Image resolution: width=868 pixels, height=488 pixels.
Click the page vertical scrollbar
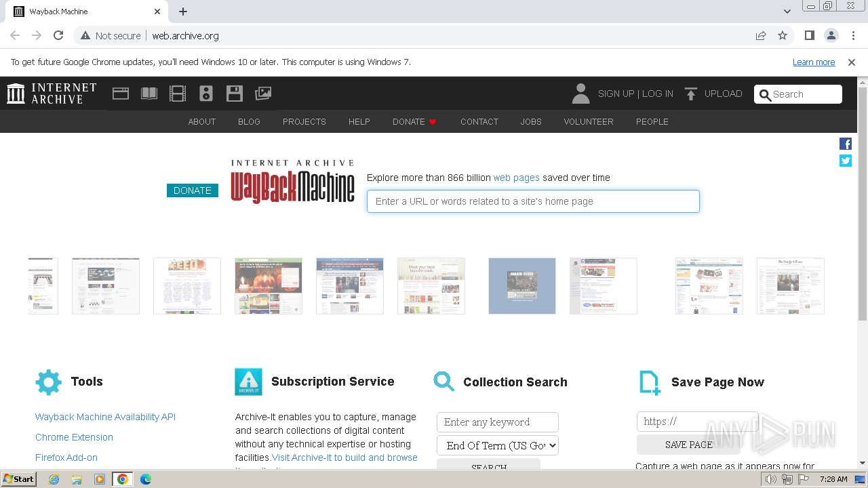tap(863, 203)
